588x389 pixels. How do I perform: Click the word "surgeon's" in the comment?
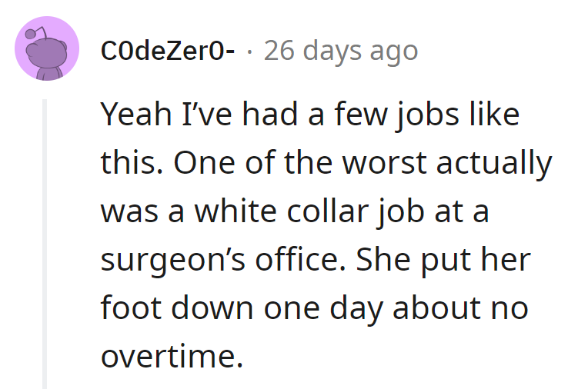tap(162, 261)
